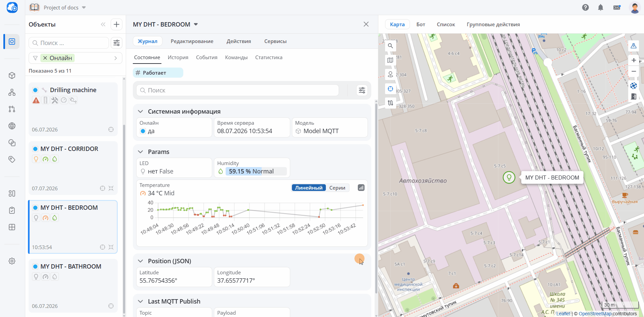Open the Групповые действия tab

pyautogui.click(x=493, y=24)
